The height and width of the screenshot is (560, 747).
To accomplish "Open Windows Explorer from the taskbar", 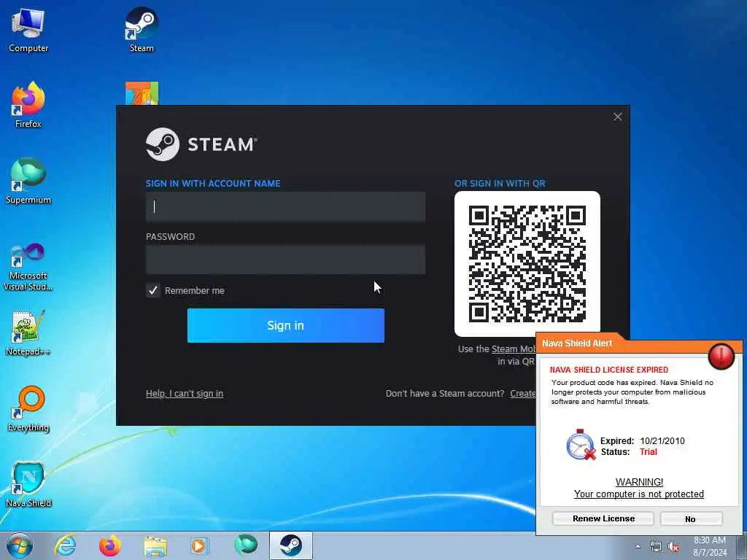I will (x=155, y=545).
